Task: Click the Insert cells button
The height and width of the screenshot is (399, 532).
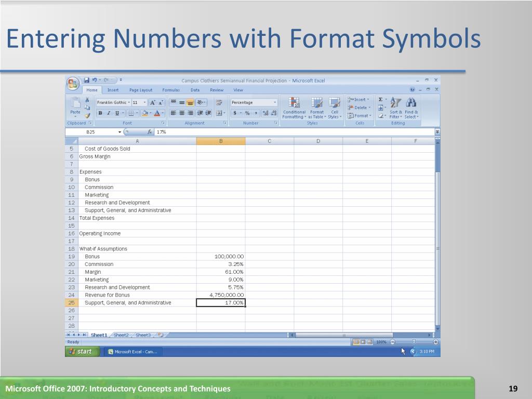Action: tap(359, 99)
